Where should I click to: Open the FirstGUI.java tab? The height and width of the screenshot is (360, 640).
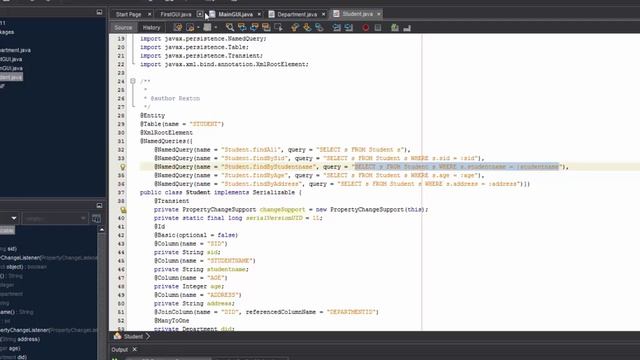click(x=176, y=14)
